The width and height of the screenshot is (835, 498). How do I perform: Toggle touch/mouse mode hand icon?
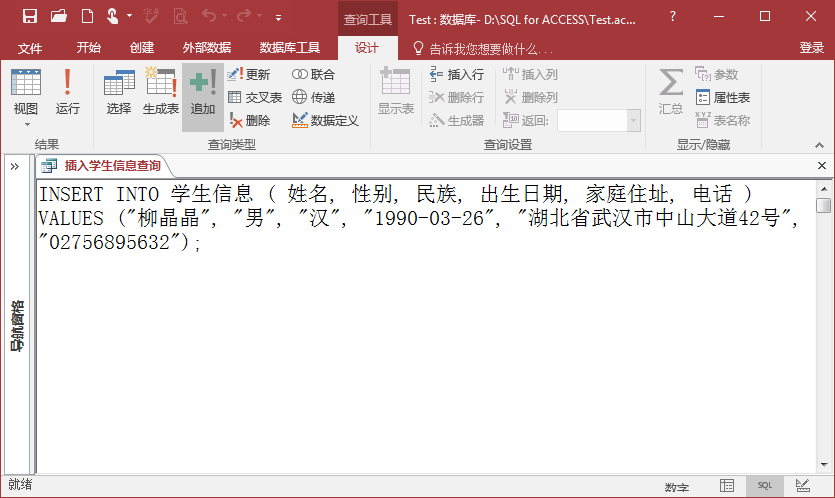(x=112, y=17)
